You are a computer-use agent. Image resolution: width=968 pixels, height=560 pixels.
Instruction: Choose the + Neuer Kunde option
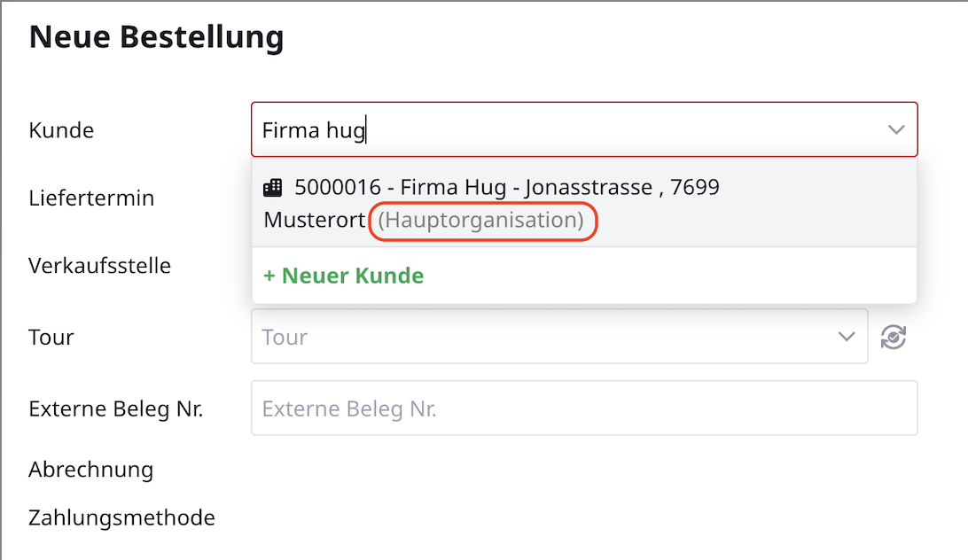tap(344, 276)
